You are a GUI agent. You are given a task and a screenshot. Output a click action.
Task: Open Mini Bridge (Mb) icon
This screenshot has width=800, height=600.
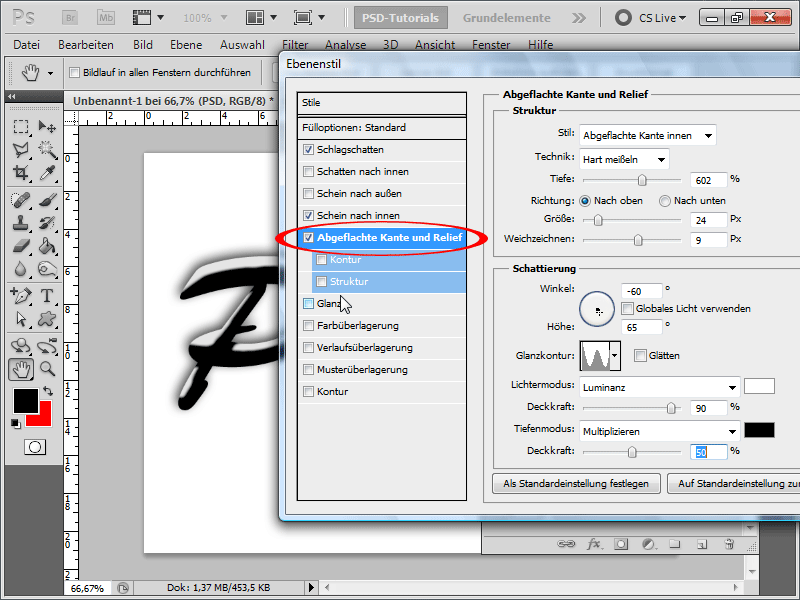106,18
